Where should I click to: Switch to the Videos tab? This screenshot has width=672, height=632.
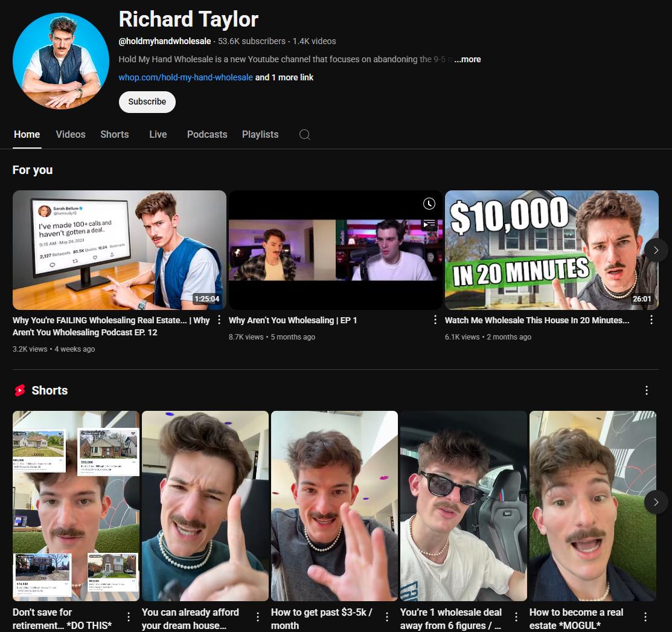pyautogui.click(x=70, y=134)
